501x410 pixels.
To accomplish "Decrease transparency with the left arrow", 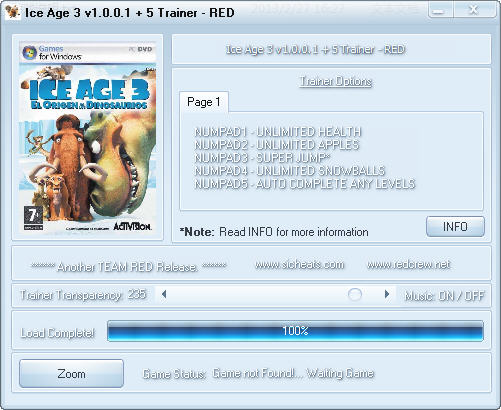I will click(x=164, y=294).
